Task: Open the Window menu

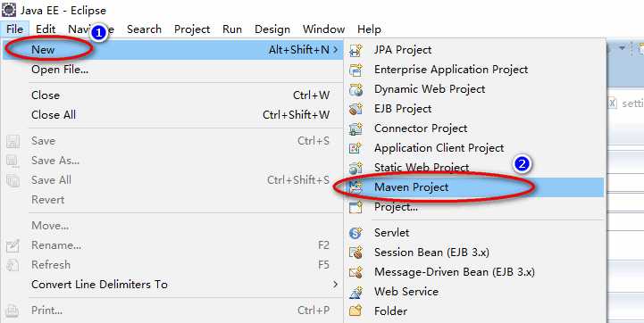Action: point(323,29)
